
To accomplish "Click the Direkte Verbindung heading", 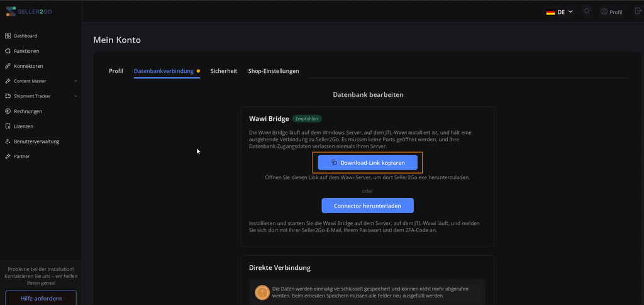I will (280, 268).
